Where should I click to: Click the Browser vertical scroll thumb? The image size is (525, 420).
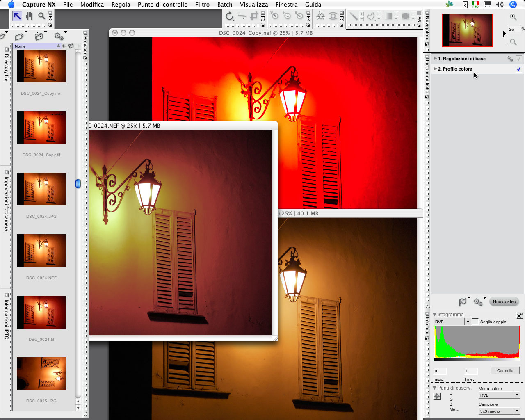click(x=78, y=184)
